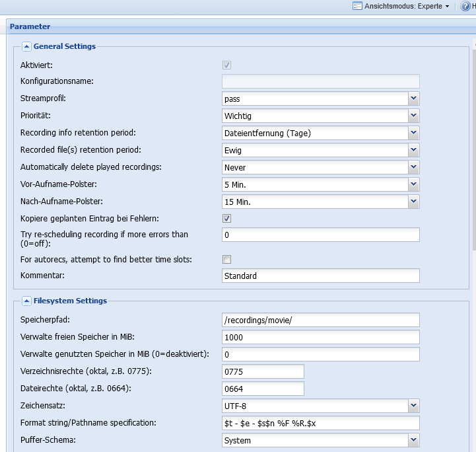Open Recorded file(s) retention period dropdown arrow
The height and width of the screenshot is (452, 476).
click(413, 150)
